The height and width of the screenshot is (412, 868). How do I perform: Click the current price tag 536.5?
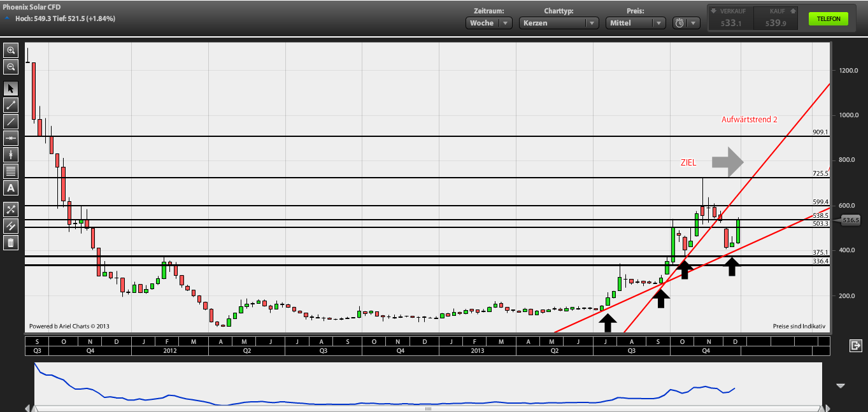851,220
